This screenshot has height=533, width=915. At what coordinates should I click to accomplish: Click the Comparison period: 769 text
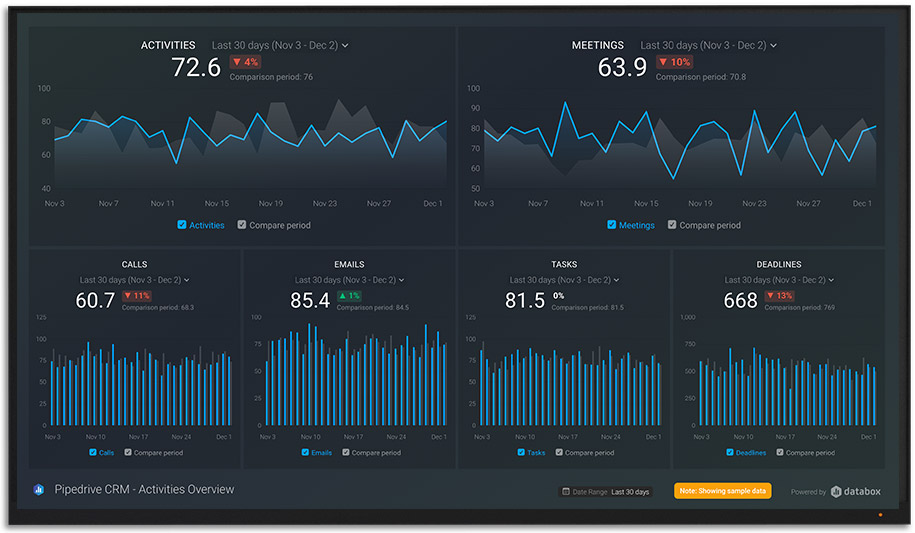point(799,308)
